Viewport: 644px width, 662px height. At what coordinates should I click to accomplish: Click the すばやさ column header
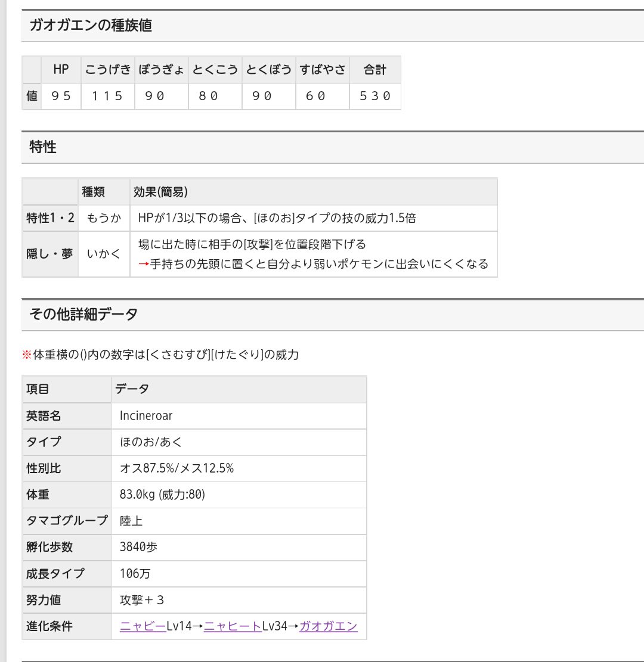tap(323, 70)
